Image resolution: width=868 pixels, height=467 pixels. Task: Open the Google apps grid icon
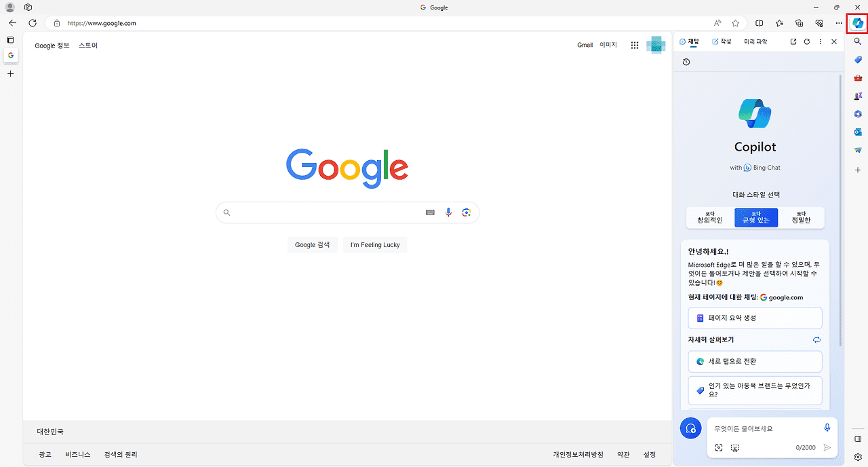click(x=635, y=45)
